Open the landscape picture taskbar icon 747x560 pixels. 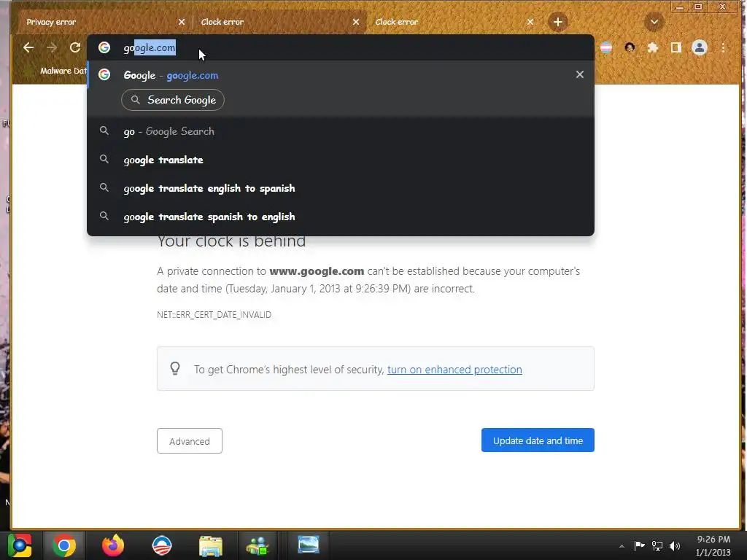click(309, 545)
